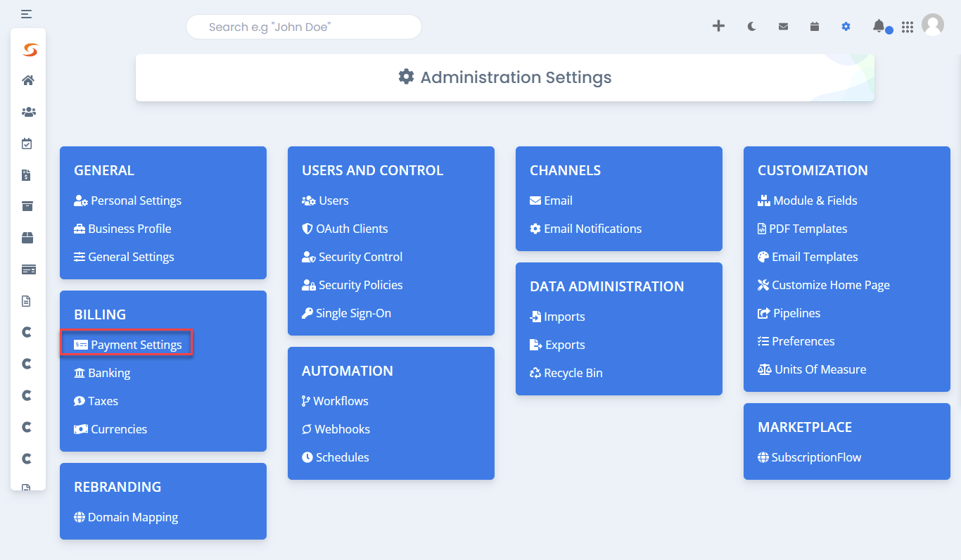Screen dimensions: 961x560
Task: Toggle dark mode moon icon
Action: pyautogui.click(x=751, y=27)
